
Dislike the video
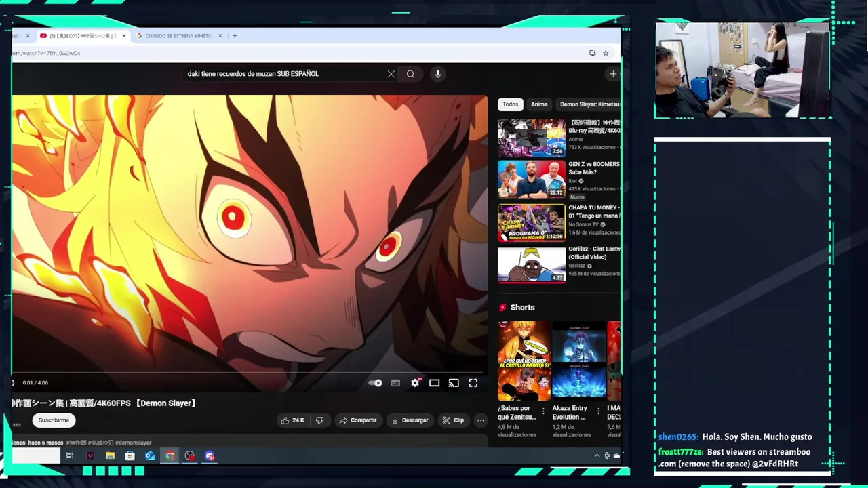coord(320,420)
